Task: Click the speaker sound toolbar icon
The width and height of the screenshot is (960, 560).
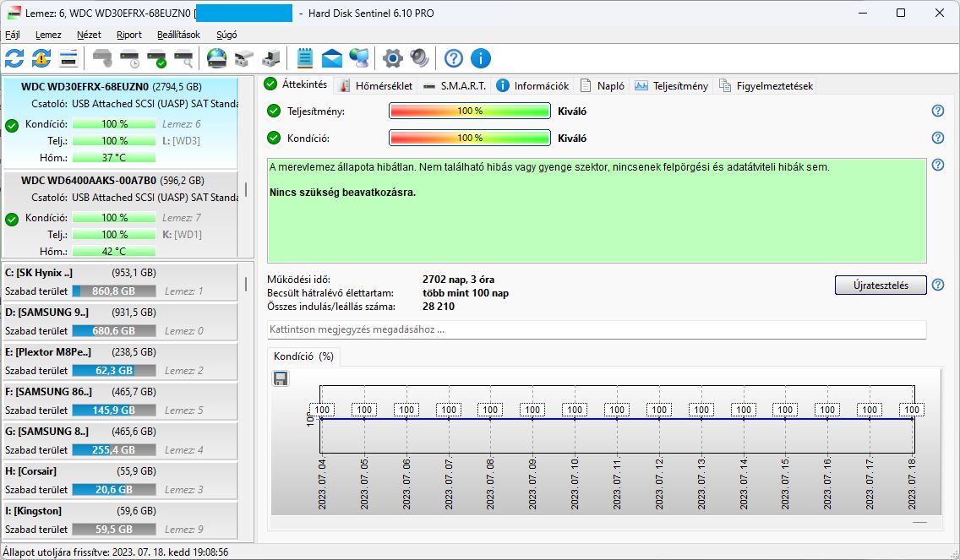Action: point(419,59)
